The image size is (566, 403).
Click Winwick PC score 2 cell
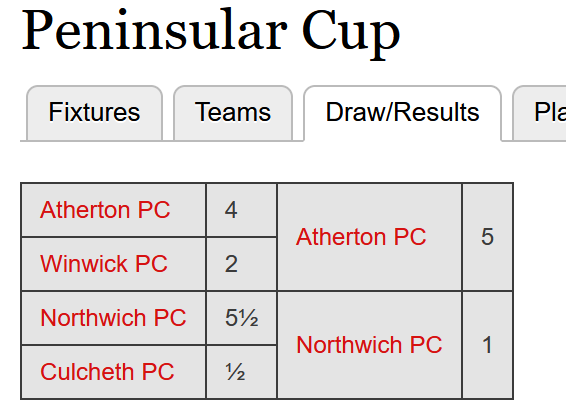(241, 264)
